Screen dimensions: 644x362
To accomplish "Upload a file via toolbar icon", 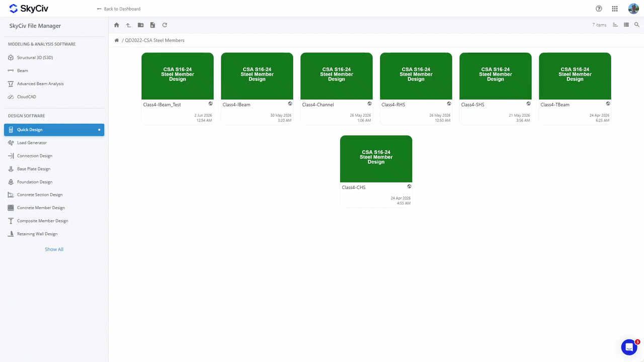I will click(x=152, y=25).
